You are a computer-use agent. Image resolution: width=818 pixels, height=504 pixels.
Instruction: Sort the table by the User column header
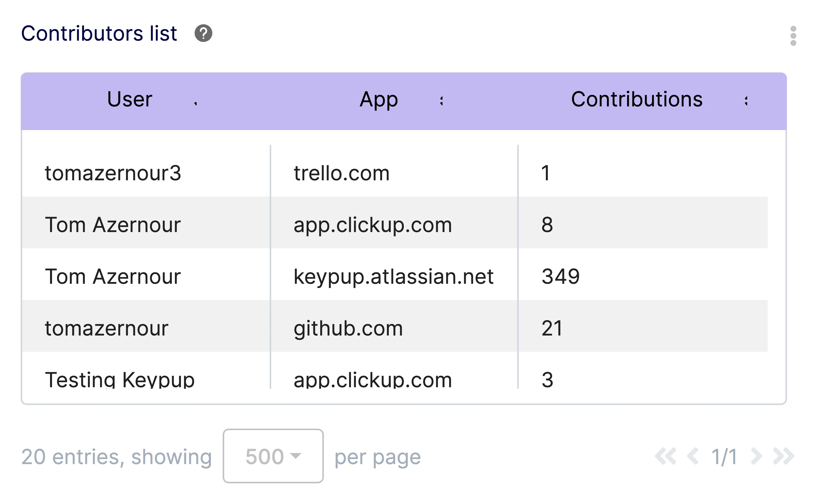(x=129, y=99)
